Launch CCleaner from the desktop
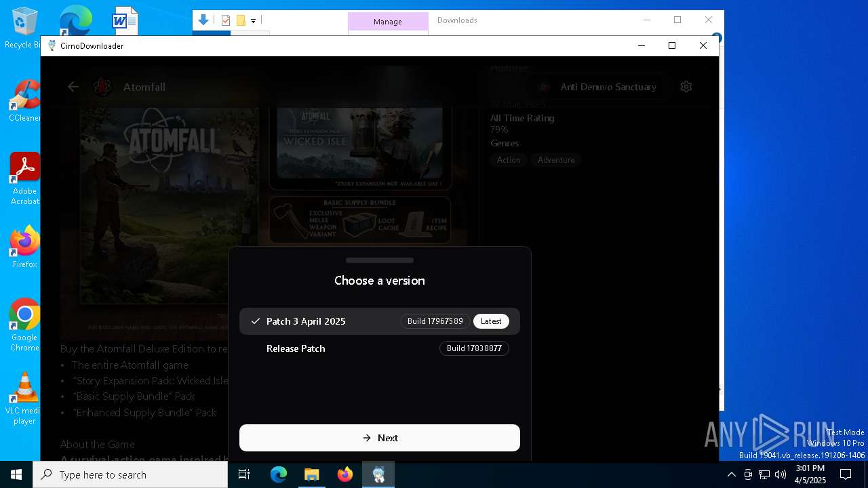This screenshot has height=488, width=868. tap(24, 100)
